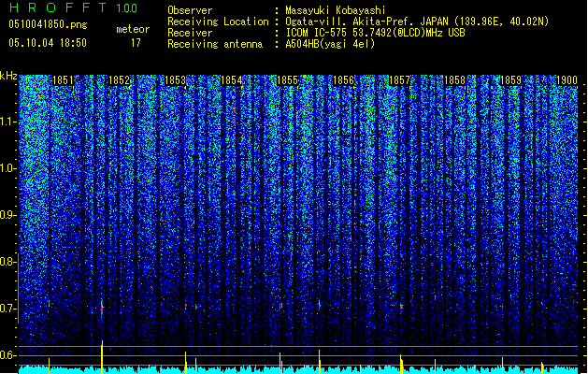
Task: Click the 'Receiving Location' field label
Action: [x=218, y=22]
